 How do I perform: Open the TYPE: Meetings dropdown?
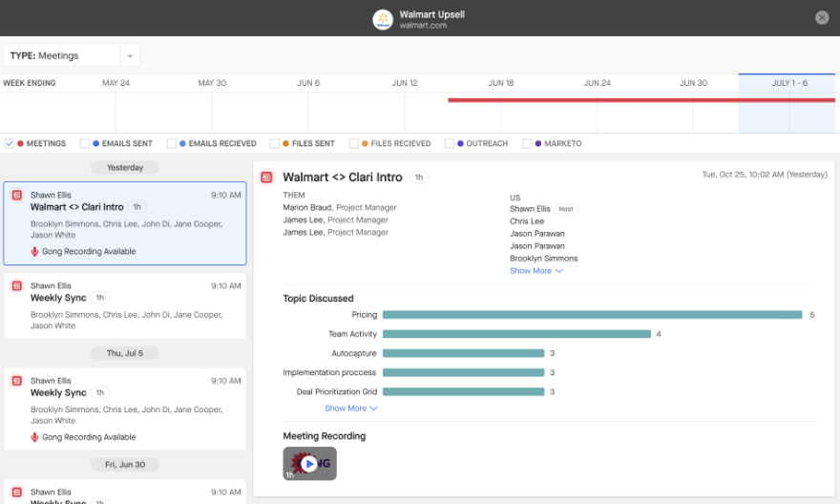pos(72,55)
